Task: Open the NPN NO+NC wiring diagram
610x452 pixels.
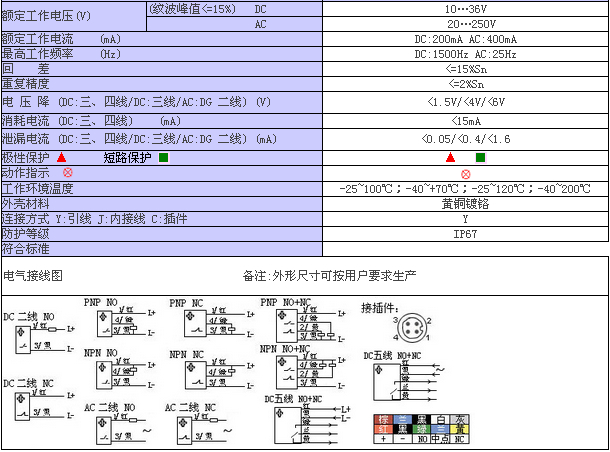Action: (x=303, y=366)
